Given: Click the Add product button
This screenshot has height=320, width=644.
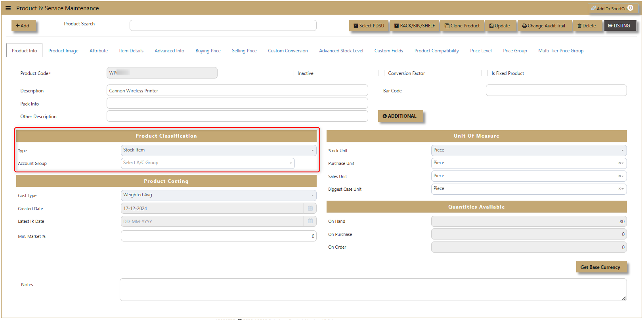Looking at the screenshot, I should (23, 26).
